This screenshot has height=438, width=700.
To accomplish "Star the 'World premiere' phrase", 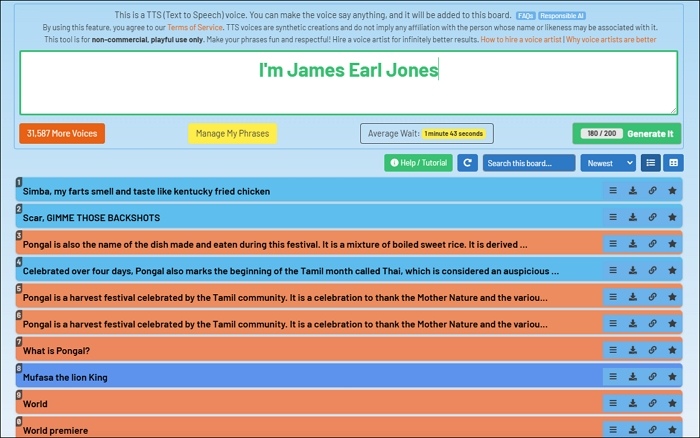I will [x=672, y=430].
